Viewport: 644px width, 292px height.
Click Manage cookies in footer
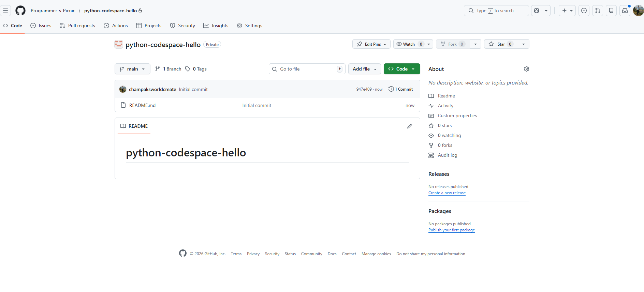(376, 254)
